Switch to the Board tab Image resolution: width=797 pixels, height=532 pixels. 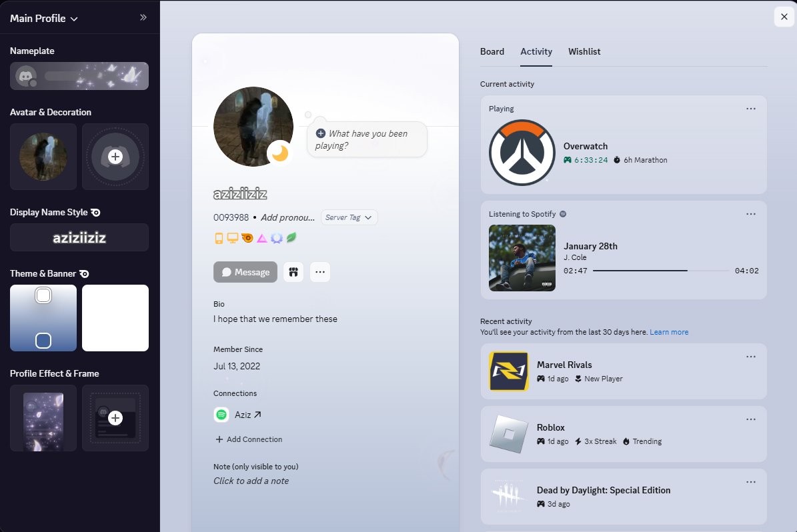point(492,51)
